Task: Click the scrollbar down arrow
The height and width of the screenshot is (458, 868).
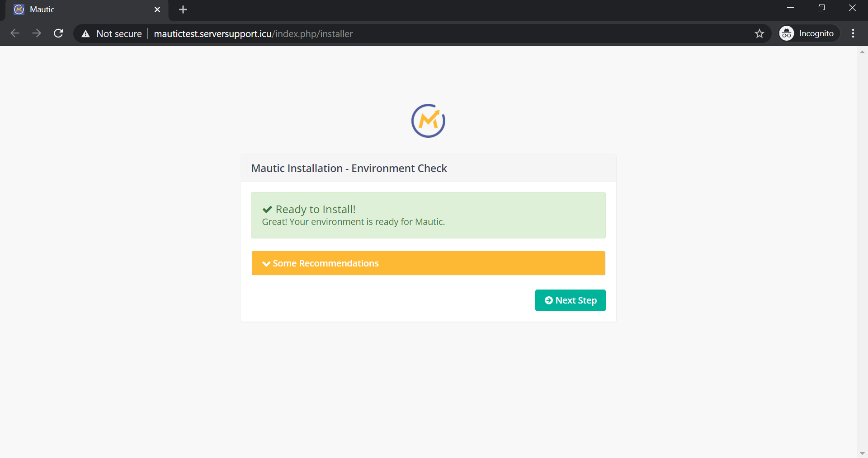Action: (862, 453)
